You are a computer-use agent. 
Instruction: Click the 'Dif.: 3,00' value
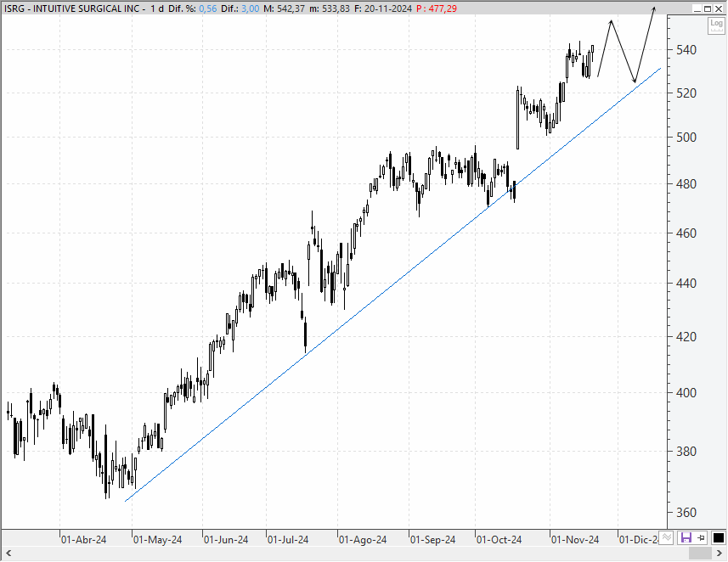point(240,8)
